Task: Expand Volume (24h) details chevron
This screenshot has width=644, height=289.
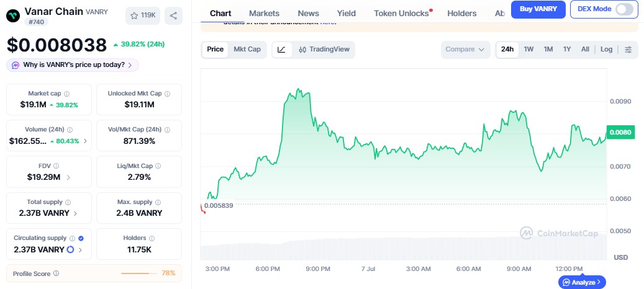Action: (x=85, y=141)
